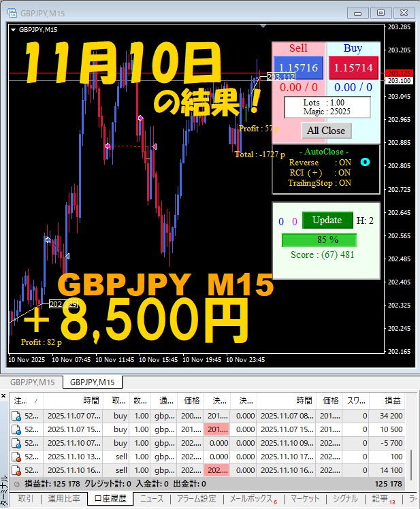Close the terminal panel with the X icon
Image resolution: width=420 pixels, height=509 pixels.
pos(3,395)
